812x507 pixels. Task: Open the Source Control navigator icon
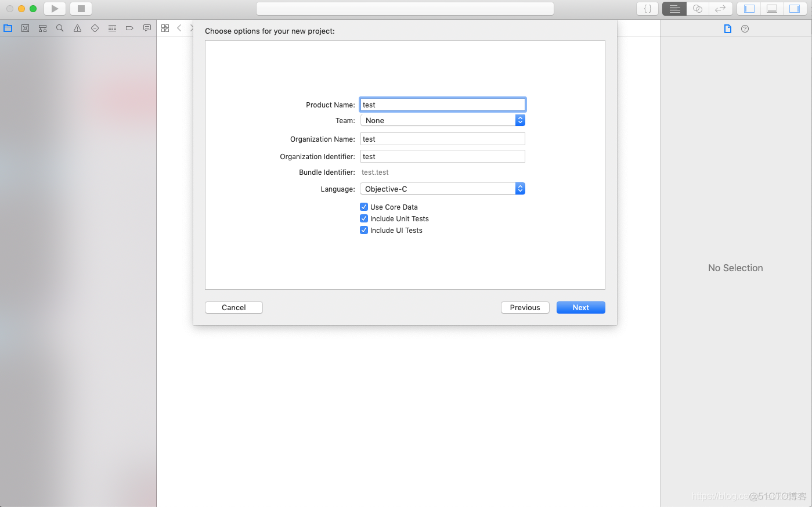point(26,28)
